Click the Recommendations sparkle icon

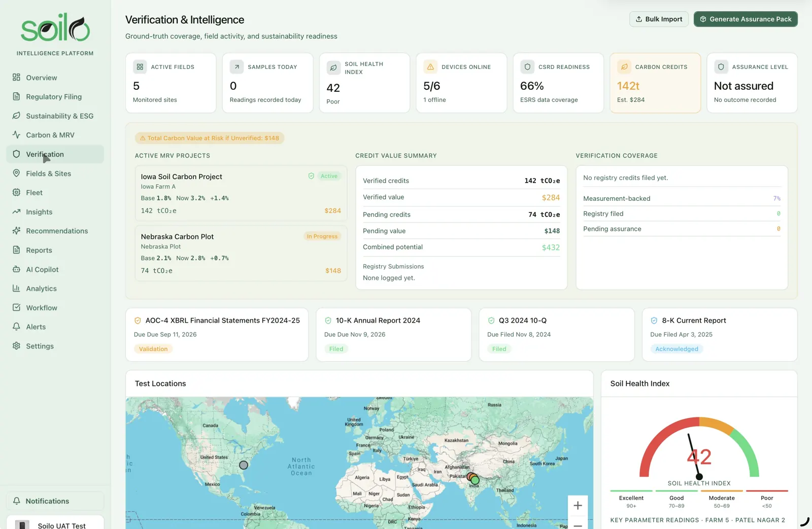(x=16, y=231)
